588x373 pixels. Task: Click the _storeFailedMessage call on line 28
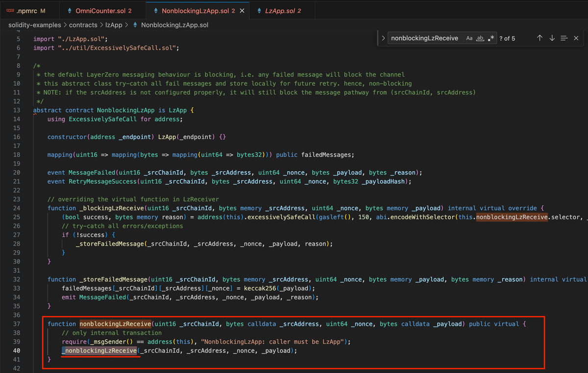(x=110, y=244)
